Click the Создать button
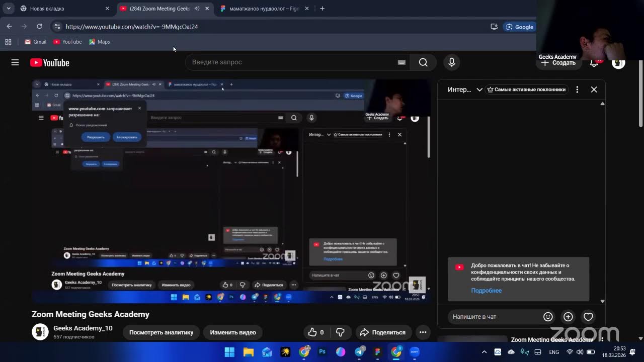This screenshot has height=362, width=644. click(558, 63)
